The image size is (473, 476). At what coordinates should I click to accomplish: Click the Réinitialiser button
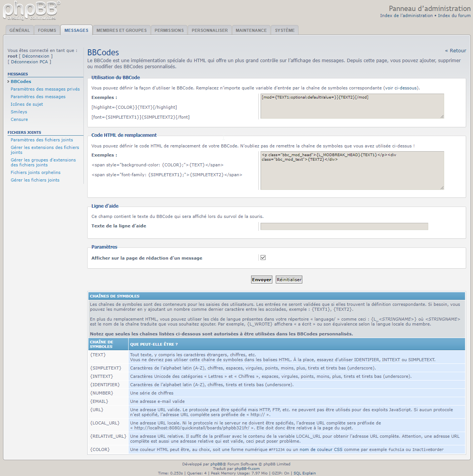289,280
